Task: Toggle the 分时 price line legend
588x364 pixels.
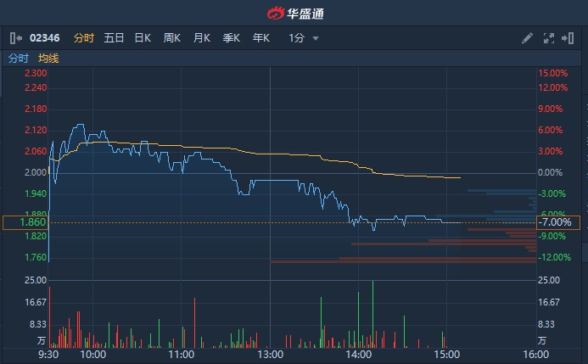Action: coord(18,59)
